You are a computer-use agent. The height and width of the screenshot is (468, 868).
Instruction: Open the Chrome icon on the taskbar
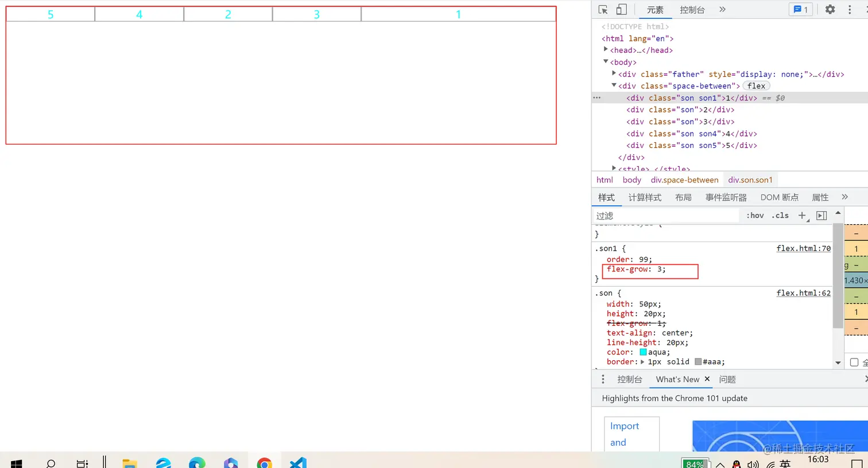click(x=265, y=463)
